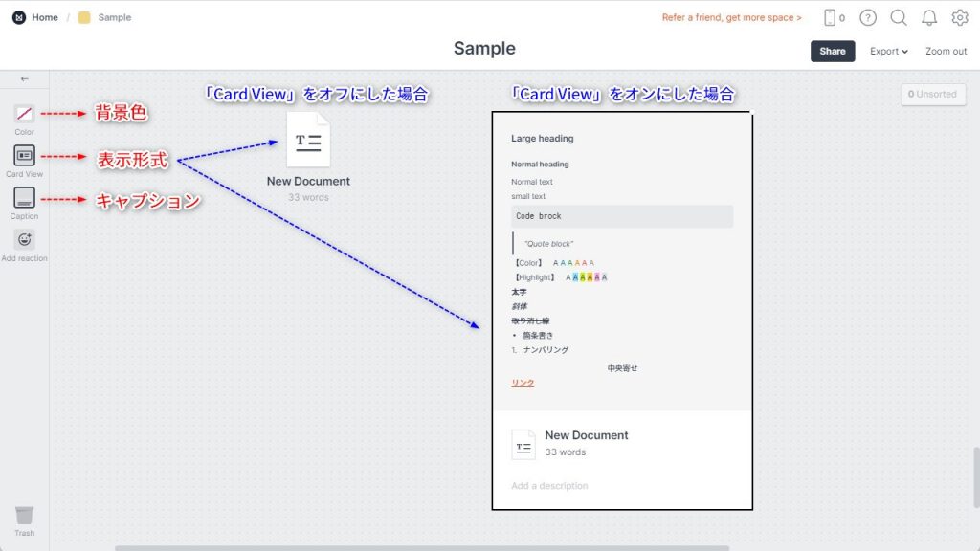Select the Sample breadcrumb item
980x551 pixels.
click(115, 17)
